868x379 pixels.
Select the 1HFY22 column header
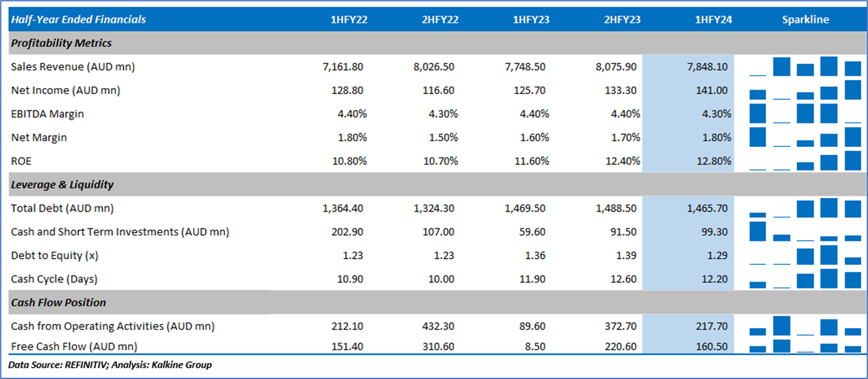coord(349,20)
